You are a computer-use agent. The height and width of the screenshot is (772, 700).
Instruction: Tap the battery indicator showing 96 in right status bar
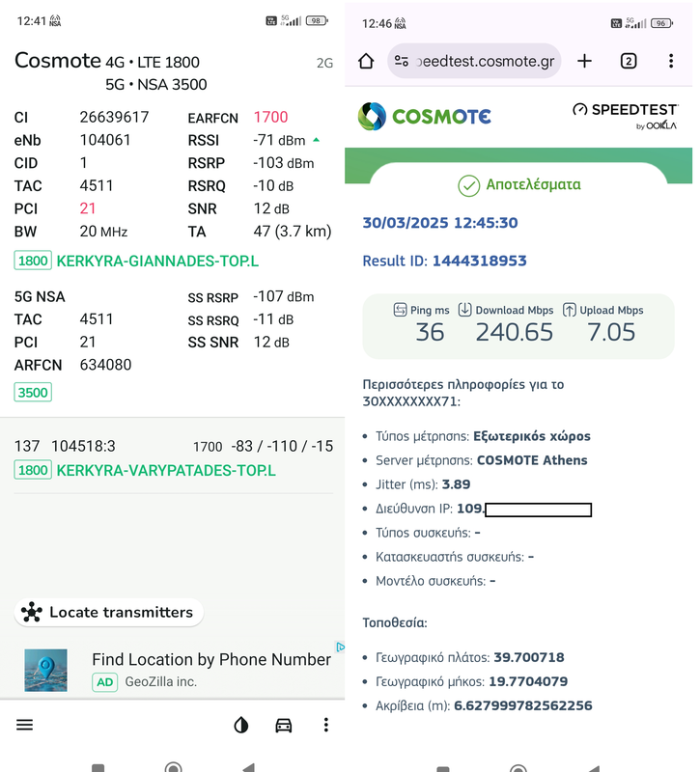(x=661, y=23)
